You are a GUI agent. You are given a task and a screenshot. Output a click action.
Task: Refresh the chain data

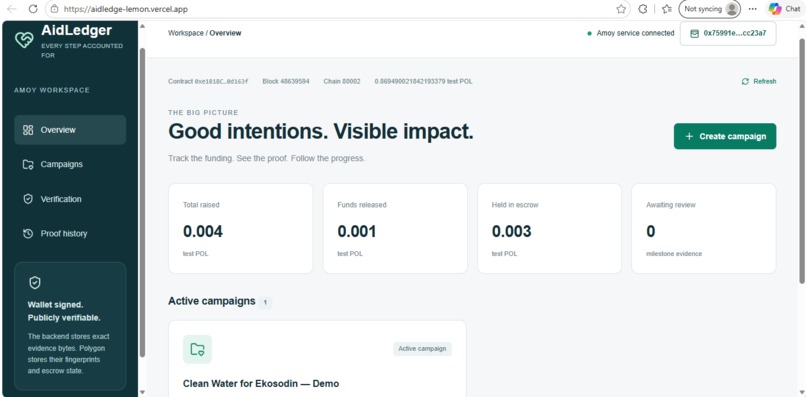[x=759, y=81]
